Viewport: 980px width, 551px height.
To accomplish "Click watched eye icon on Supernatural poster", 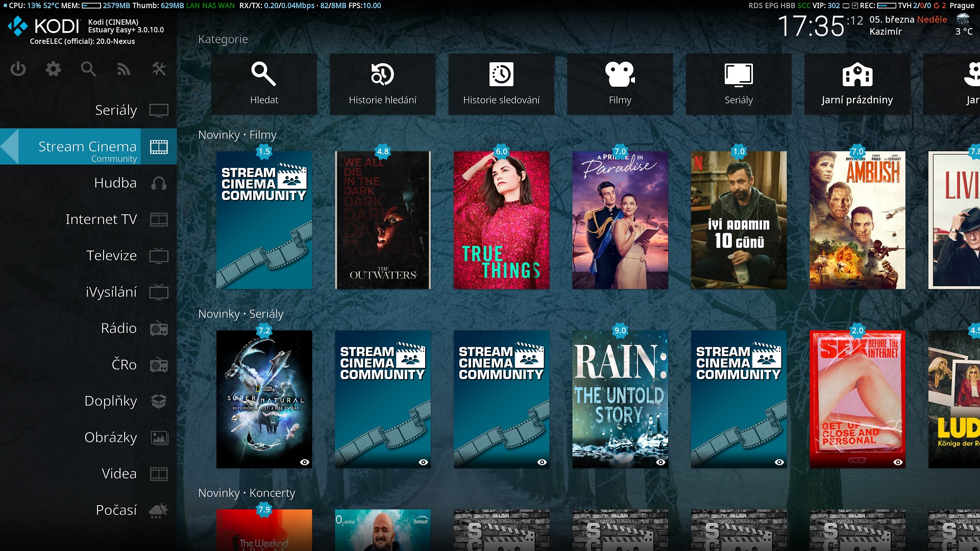I will [x=305, y=462].
